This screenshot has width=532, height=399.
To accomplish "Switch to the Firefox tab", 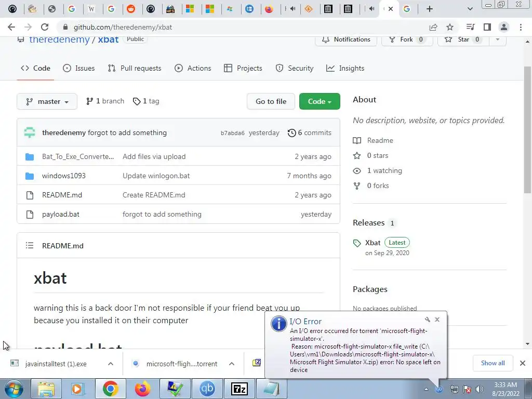I will [x=269, y=9].
